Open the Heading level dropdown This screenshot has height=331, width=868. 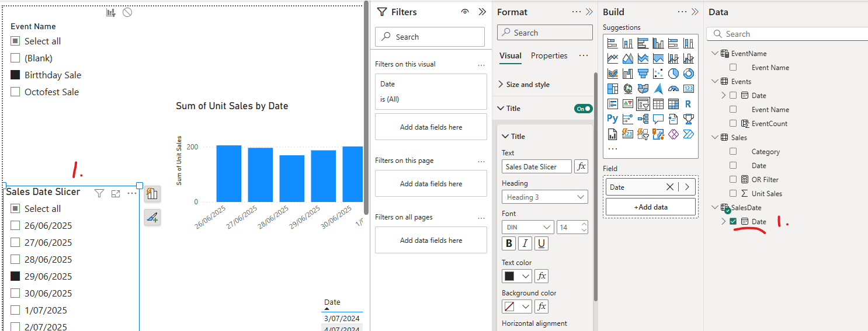pyautogui.click(x=544, y=197)
